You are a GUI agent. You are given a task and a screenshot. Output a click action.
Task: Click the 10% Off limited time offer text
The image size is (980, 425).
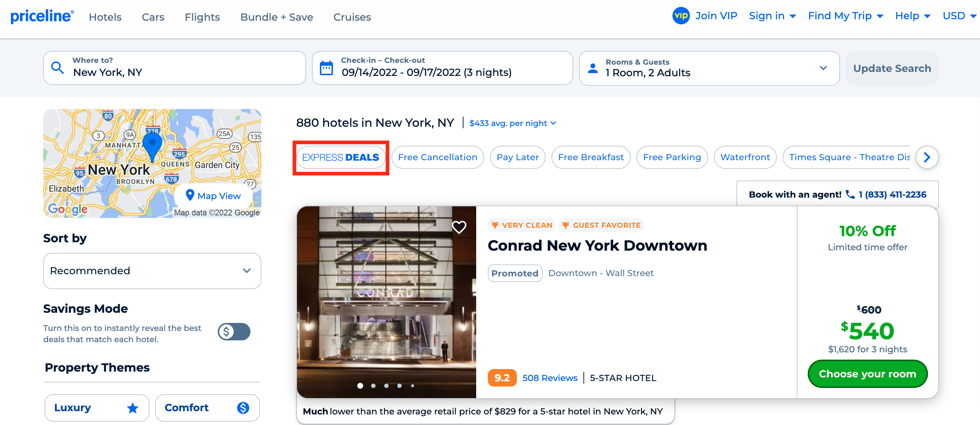[867, 237]
